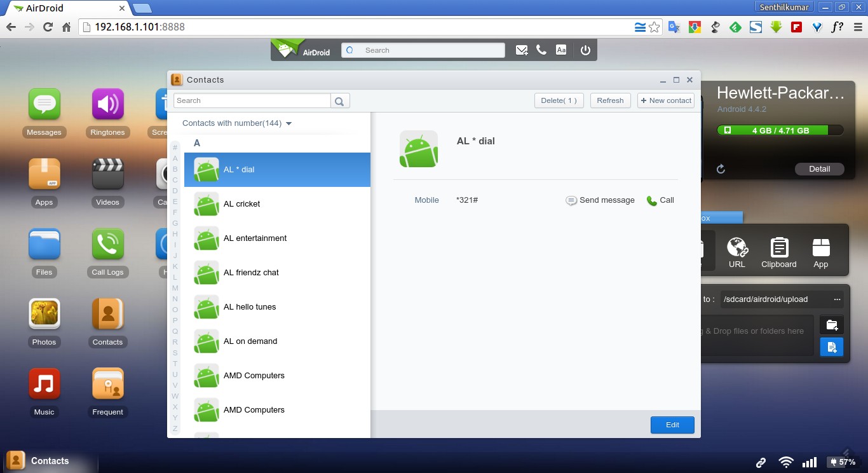Open the Frequent contacts icon

107,385
